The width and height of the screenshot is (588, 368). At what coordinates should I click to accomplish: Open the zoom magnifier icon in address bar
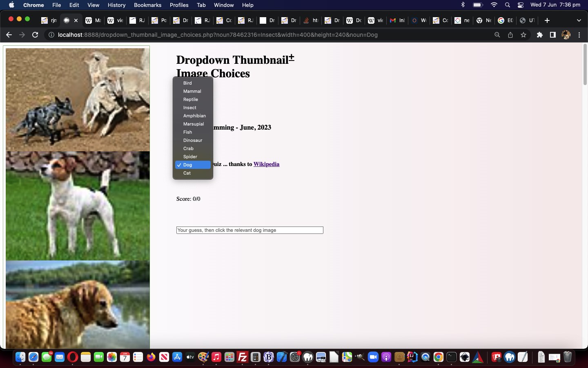pyautogui.click(x=497, y=35)
